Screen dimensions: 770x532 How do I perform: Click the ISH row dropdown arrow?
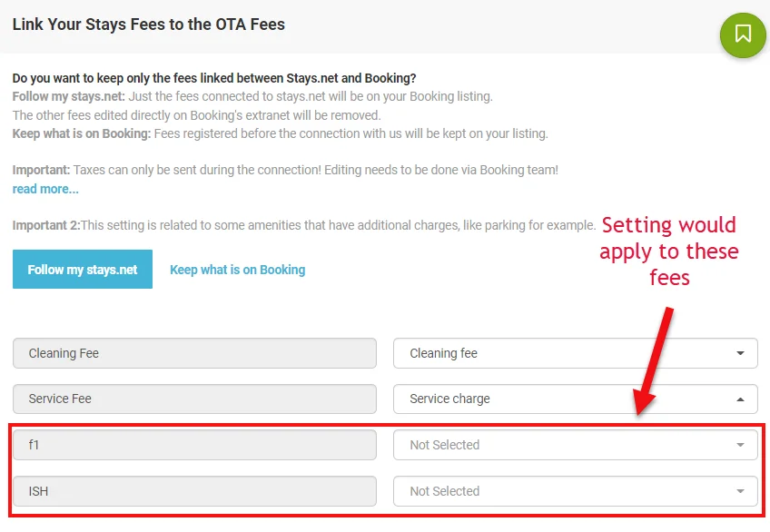(x=741, y=491)
